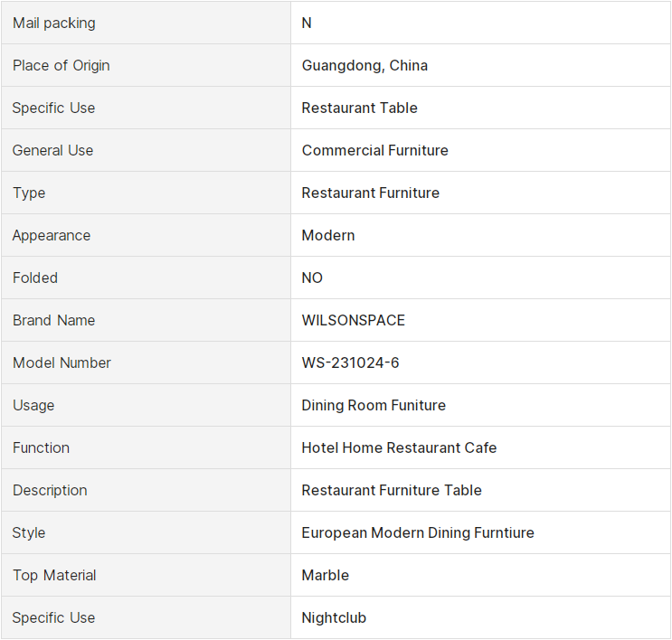Click 'Dining Room Funiture' usage value
Image resolution: width=672 pixels, height=640 pixels.
[x=374, y=405]
